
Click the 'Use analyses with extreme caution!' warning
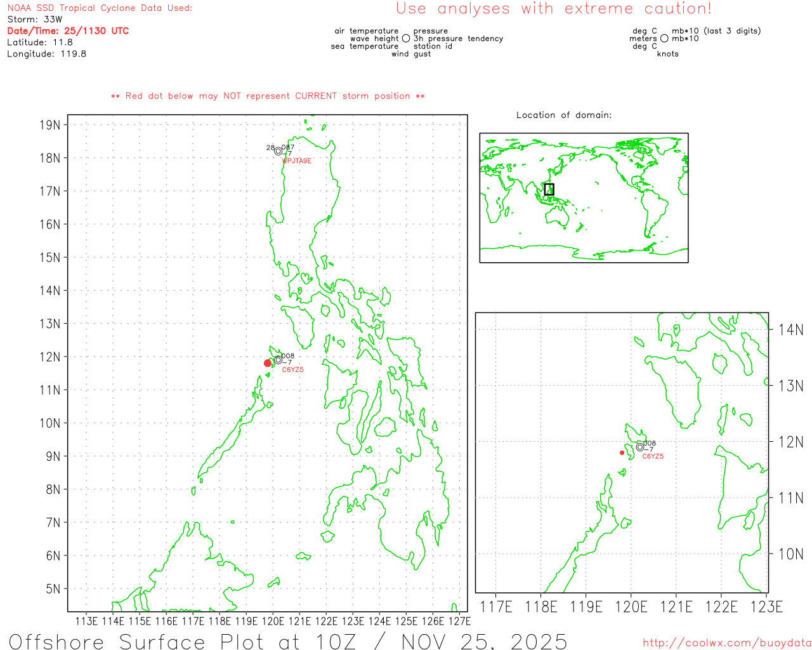tap(554, 9)
